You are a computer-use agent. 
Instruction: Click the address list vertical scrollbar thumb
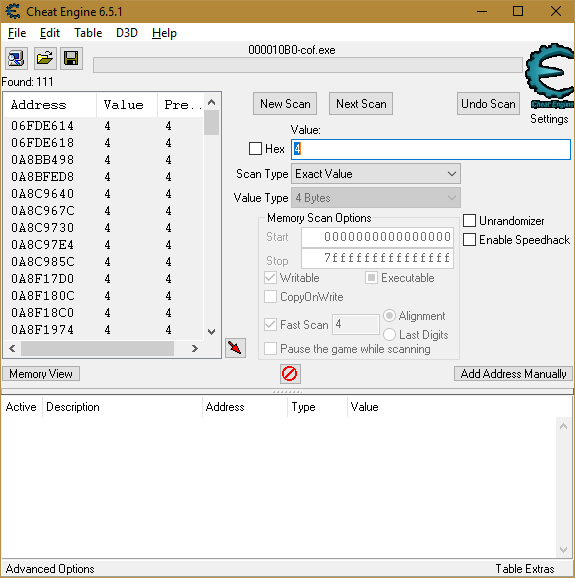tap(212, 123)
